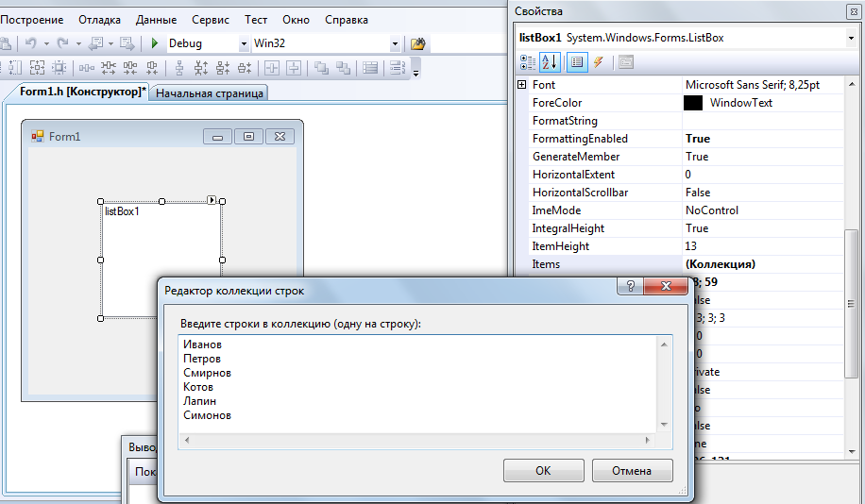Open the Окно menu

pyautogui.click(x=296, y=20)
